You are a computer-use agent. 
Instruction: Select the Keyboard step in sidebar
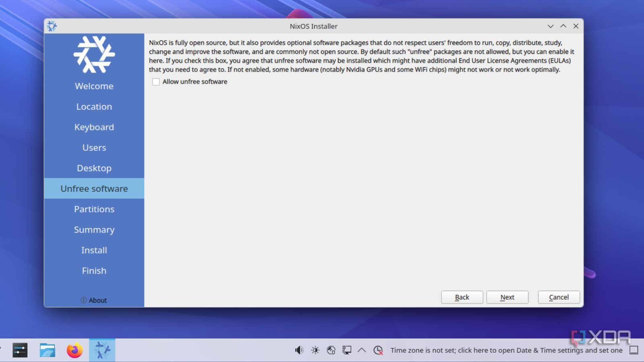[94, 127]
